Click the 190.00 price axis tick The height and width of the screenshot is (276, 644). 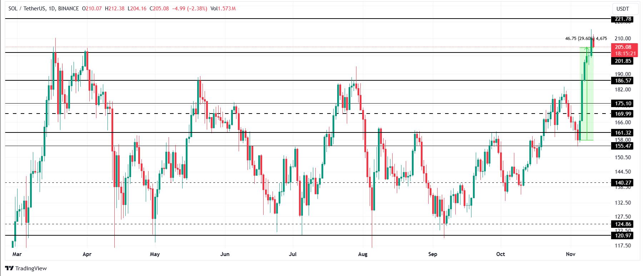623,74
